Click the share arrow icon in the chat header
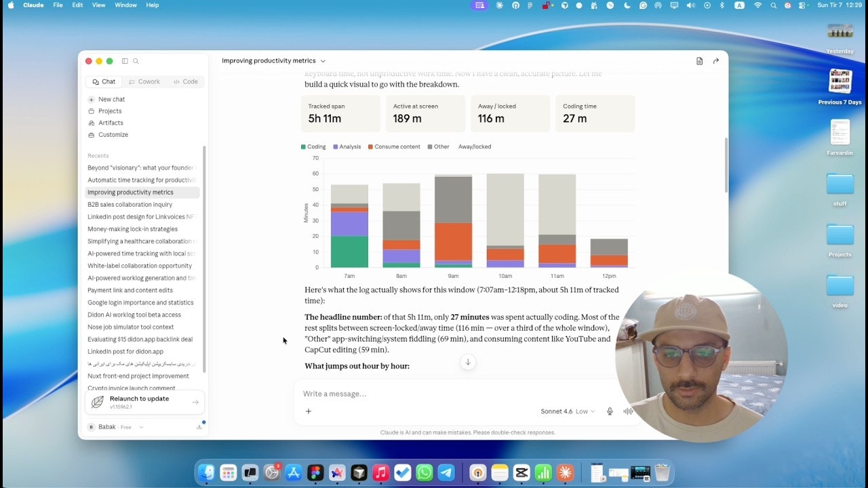868x488 pixels. [x=716, y=61]
